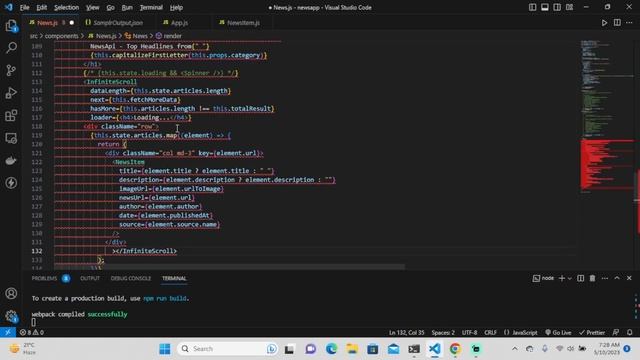Image resolution: width=640 pixels, height=360 pixels.
Task: Click the src breadcrumb segment
Action: click(x=33, y=36)
